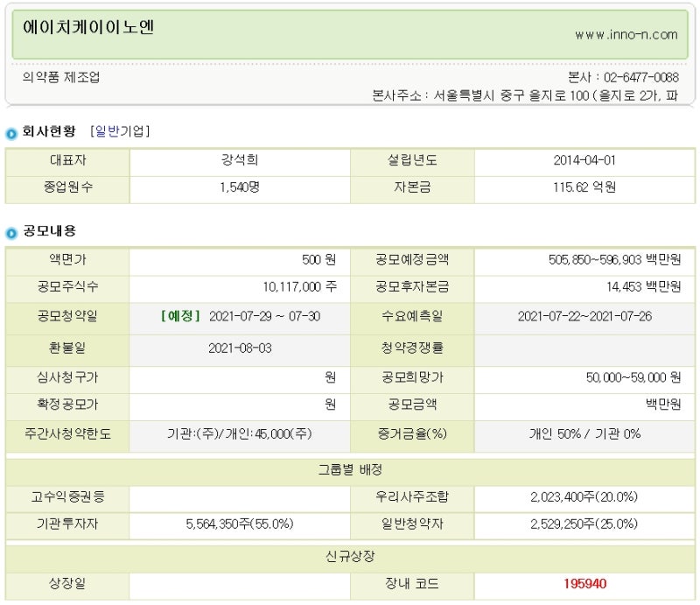Open the www.inno-n.com website link
The image size is (700, 605).
pyautogui.click(x=626, y=35)
